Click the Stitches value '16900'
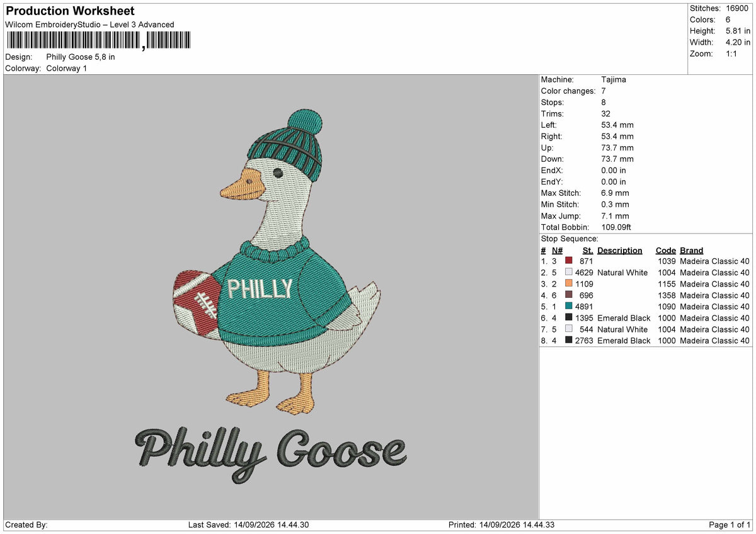Image resolution: width=756 pixels, height=534 pixels. point(738,8)
